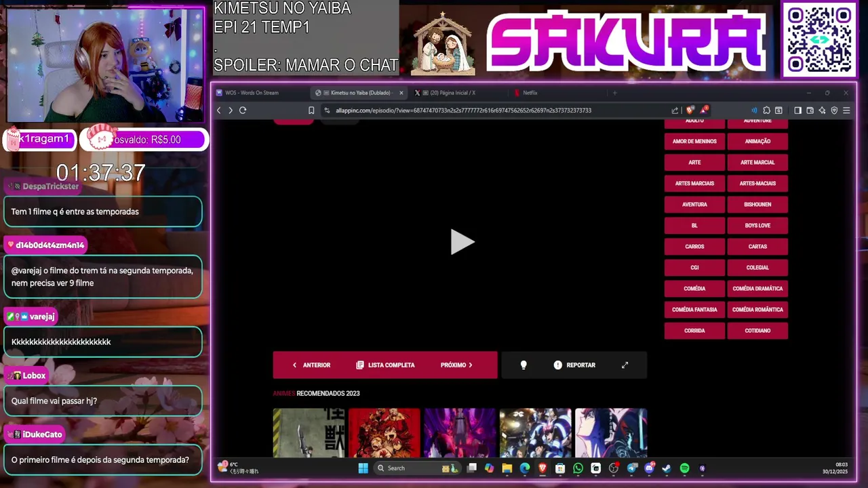Screen dimensions: 868x488
Task: Open the Brave browser taskbar icon
Action: [542, 468]
